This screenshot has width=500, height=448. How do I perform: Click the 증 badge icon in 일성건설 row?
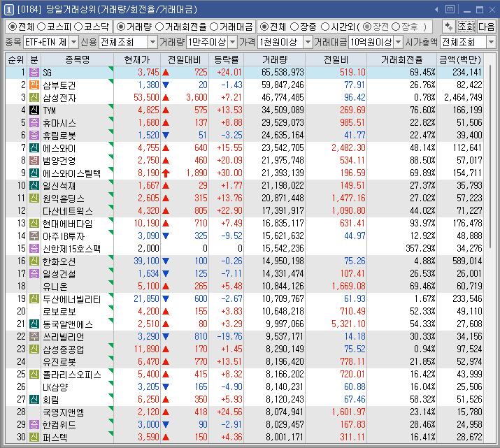point(34,274)
